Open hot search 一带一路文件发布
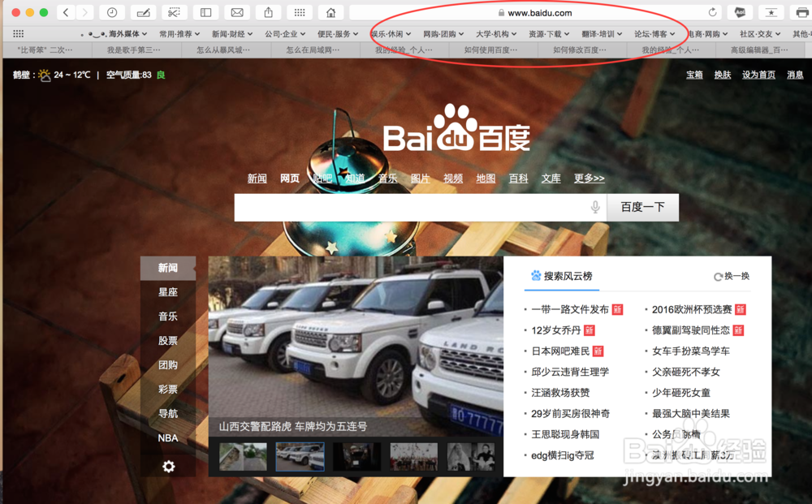 [x=570, y=309]
